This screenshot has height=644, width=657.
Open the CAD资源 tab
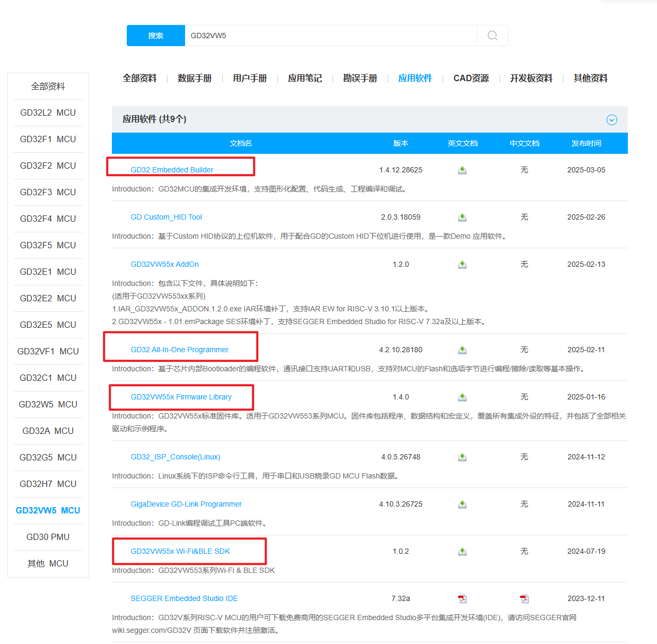click(x=471, y=79)
